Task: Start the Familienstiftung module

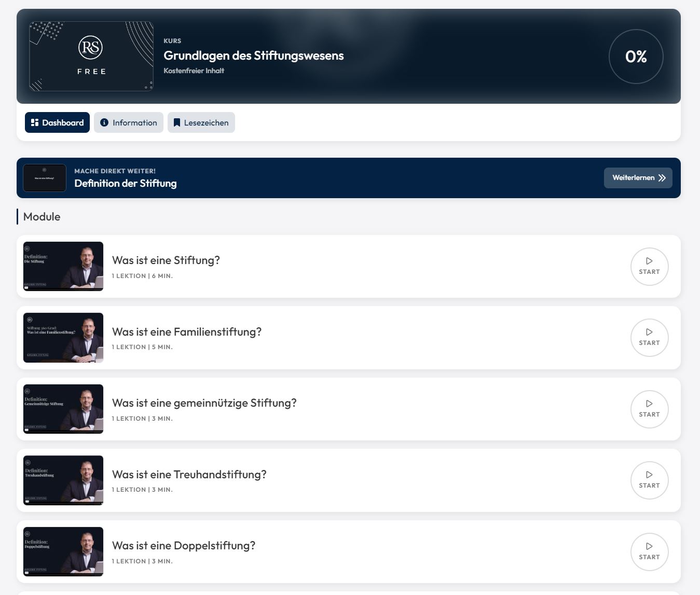Action: [x=649, y=338]
